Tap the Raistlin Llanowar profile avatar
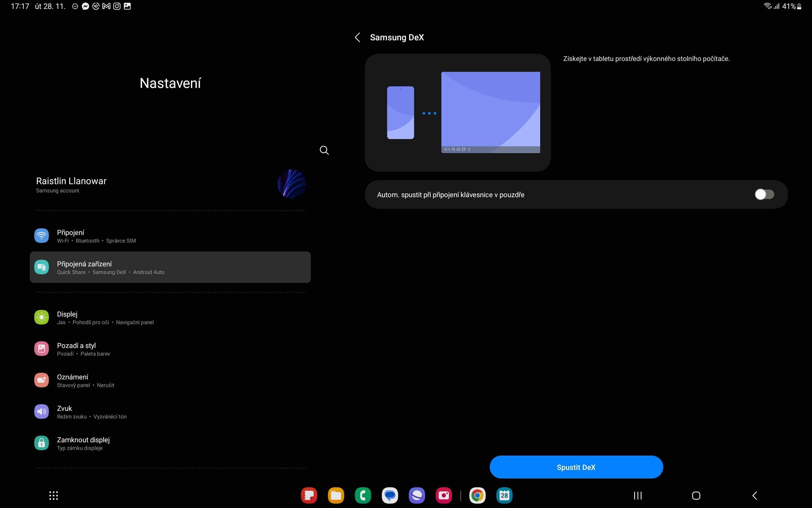The height and width of the screenshot is (508, 812). pos(291,184)
